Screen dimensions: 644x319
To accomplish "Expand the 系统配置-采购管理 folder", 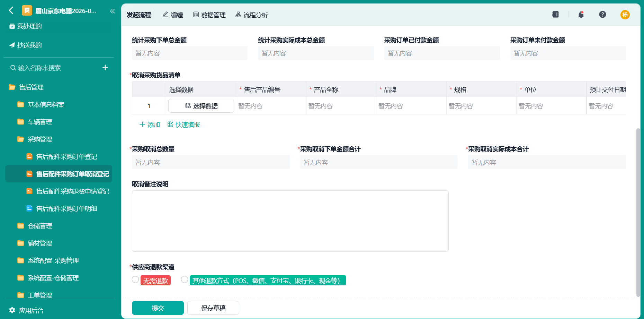I will (x=21, y=260).
